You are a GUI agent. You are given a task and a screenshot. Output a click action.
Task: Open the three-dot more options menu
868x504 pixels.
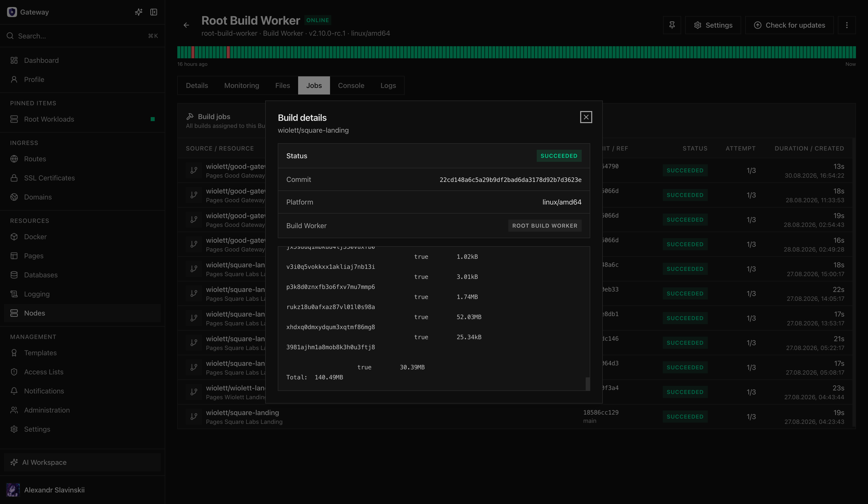point(847,25)
